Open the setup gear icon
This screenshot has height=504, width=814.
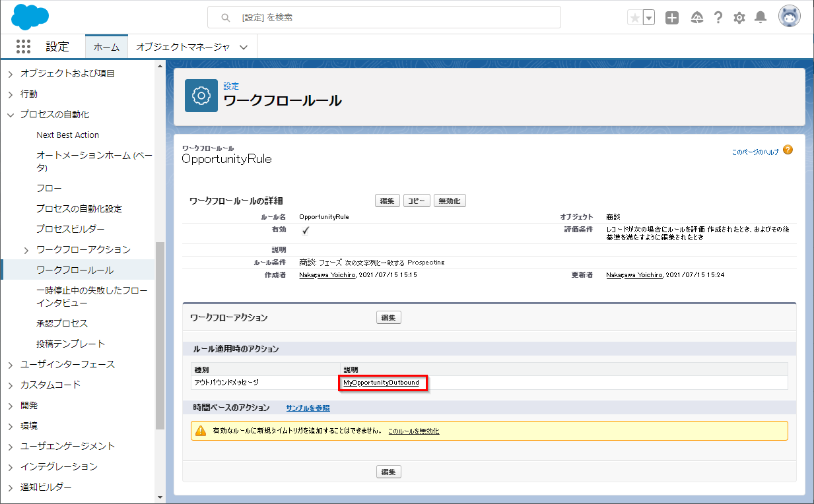click(x=739, y=18)
